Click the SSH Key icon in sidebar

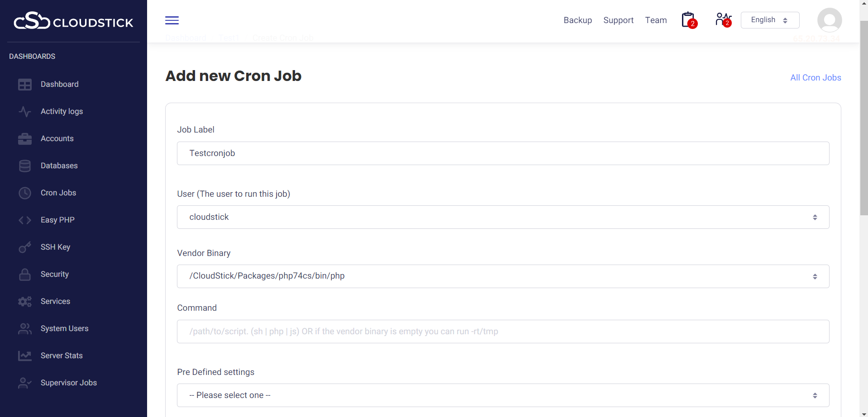(x=25, y=247)
